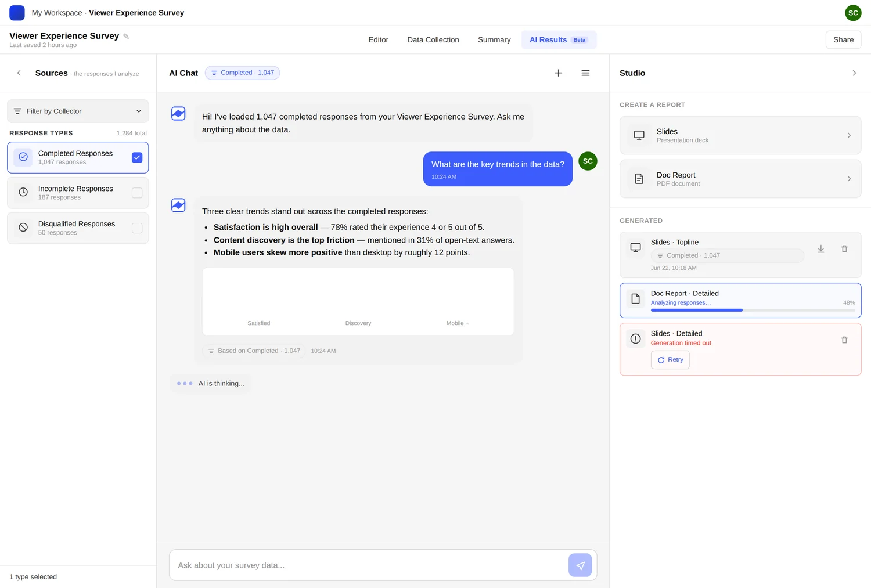
Task: Click the Disqualified Responses ban icon
Action: click(x=23, y=228)
